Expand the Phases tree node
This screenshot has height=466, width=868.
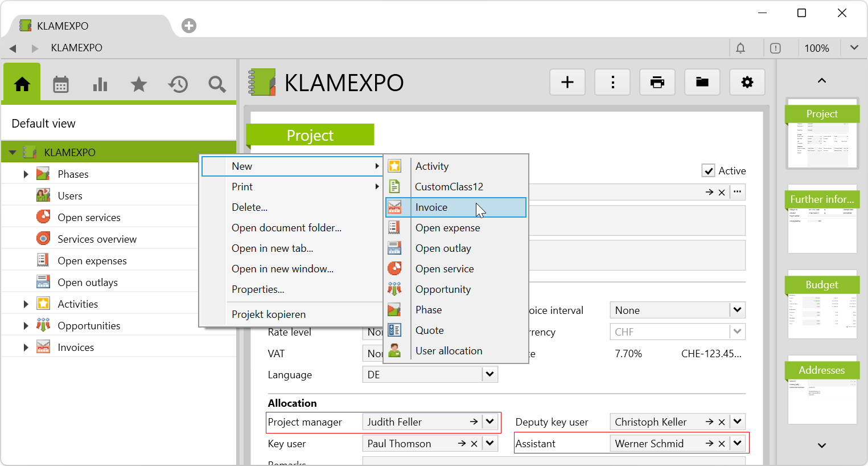tap(26, 174)
